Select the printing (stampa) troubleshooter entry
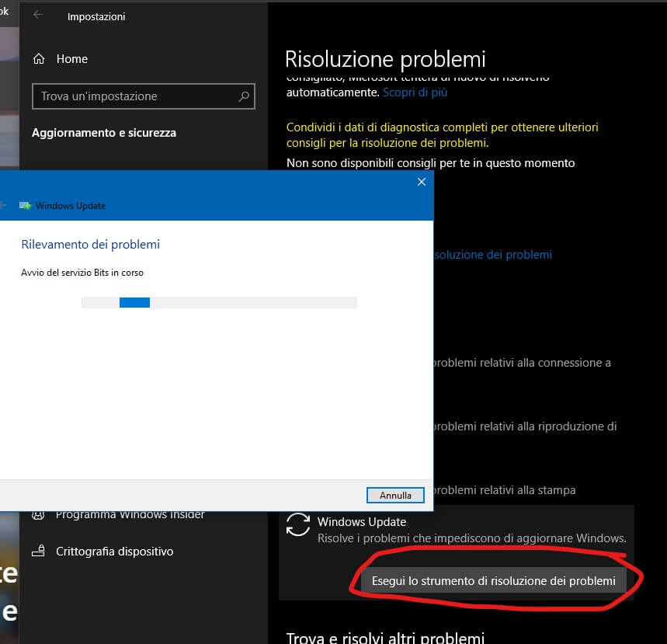The width and height of the screenshot is (667, 644). pyautogui.click(x=505, y=490)
